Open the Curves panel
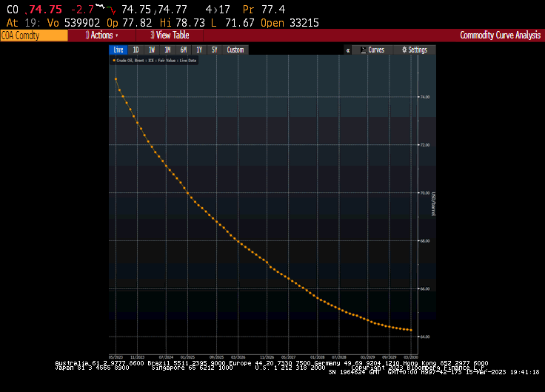This screenshot has width=545, height=392. [x=372, y=50]
